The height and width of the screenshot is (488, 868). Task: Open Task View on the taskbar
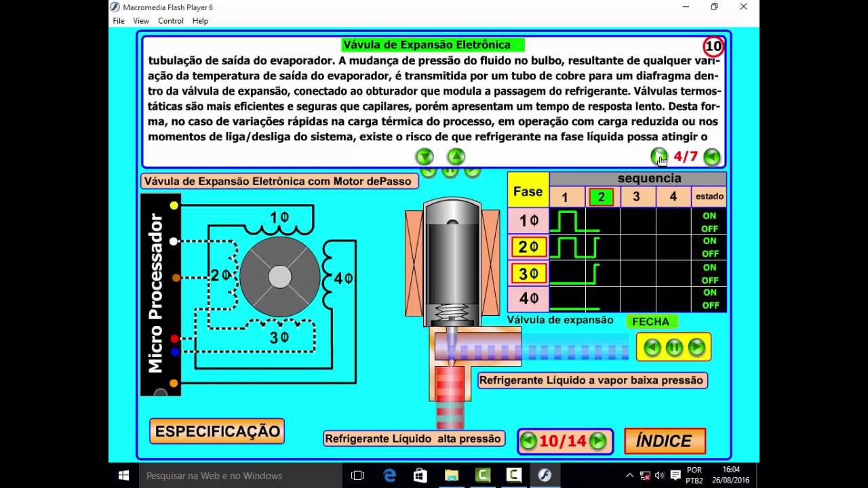[x=358, y=475]
